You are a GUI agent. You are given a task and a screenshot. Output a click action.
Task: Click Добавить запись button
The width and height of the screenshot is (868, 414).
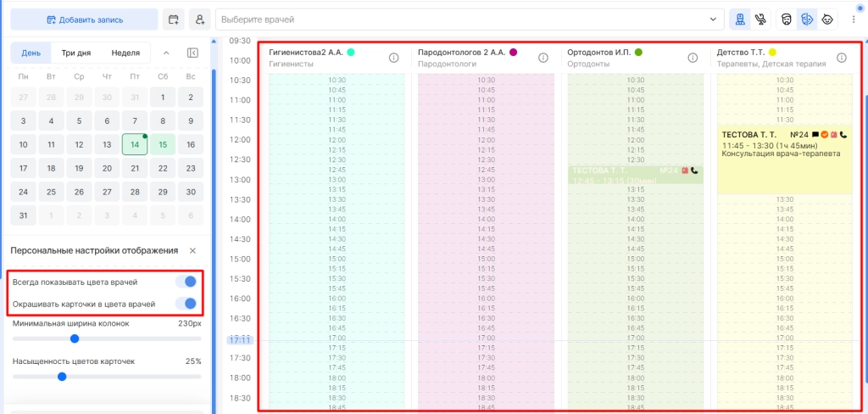coord(84,20)
